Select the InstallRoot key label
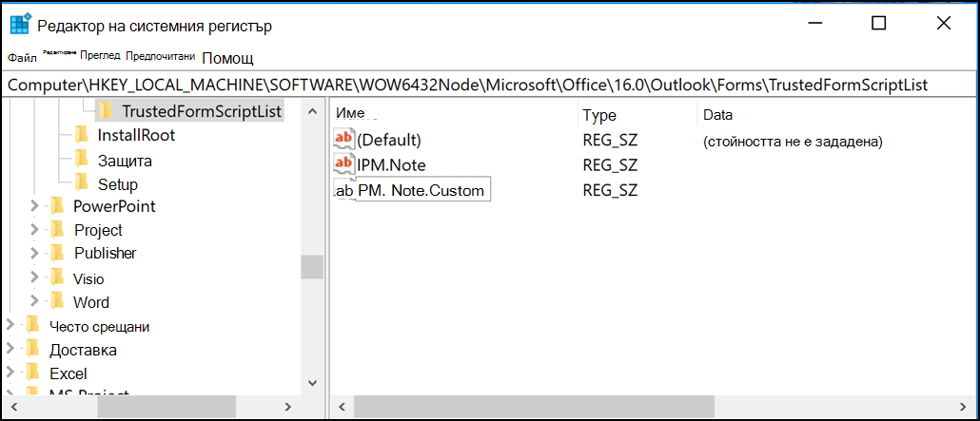980x421 pixels. point(136,135)
